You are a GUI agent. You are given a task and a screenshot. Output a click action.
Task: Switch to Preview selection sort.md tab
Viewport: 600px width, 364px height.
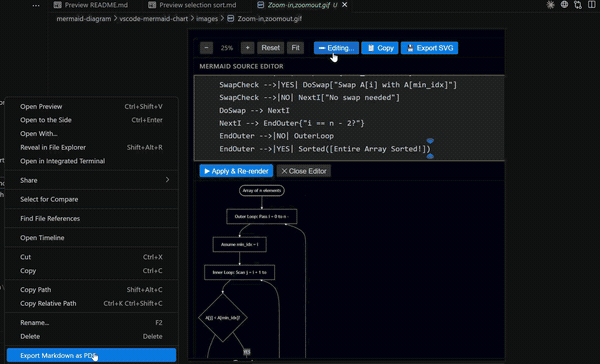click(x=192, y=5)
